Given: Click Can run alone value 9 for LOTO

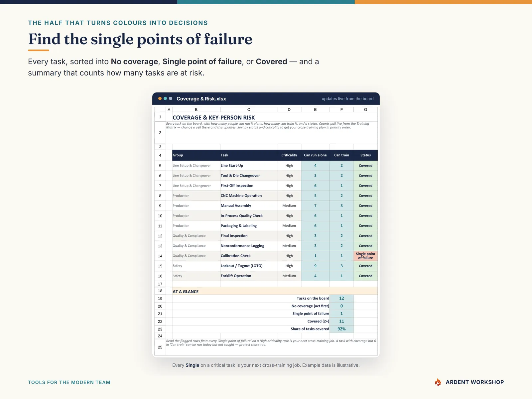Looking at the screenshot, I should (315, 266).
